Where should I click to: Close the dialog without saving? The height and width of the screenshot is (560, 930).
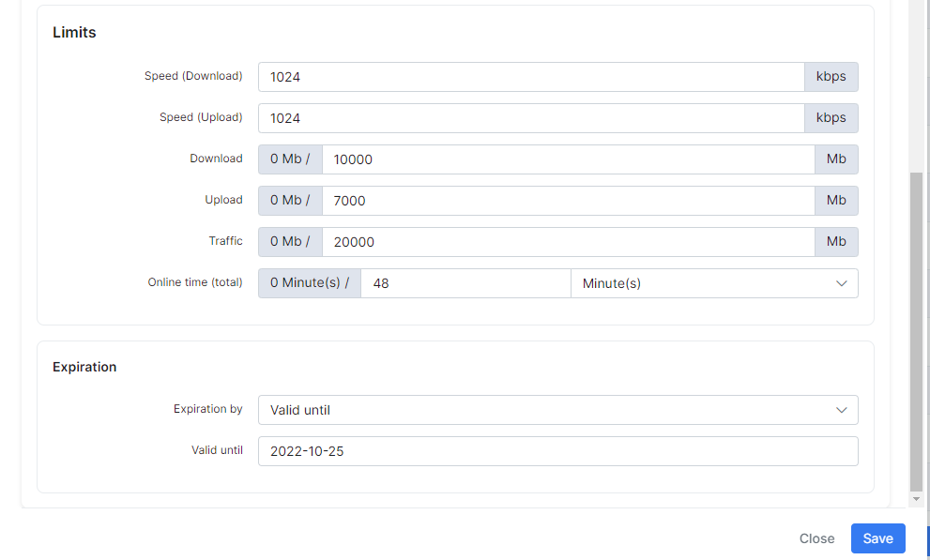(816, 538)
